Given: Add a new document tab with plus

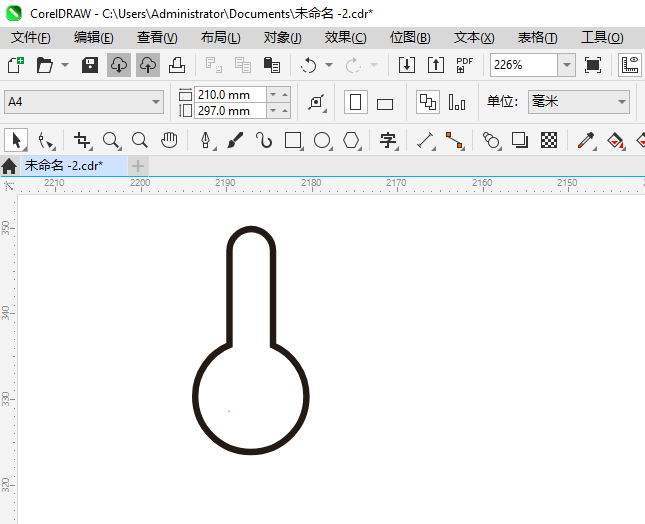Looking at the screenshot, I should coord(138,166).
